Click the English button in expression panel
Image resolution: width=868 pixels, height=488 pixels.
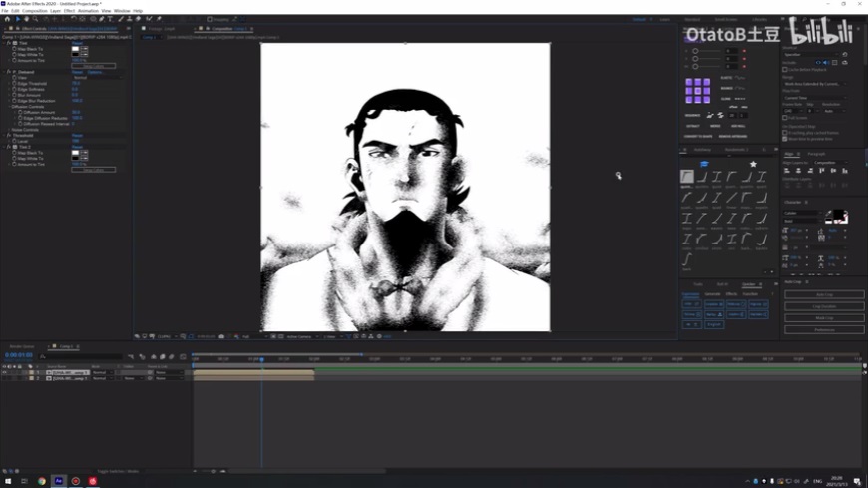tap(714, 324)
